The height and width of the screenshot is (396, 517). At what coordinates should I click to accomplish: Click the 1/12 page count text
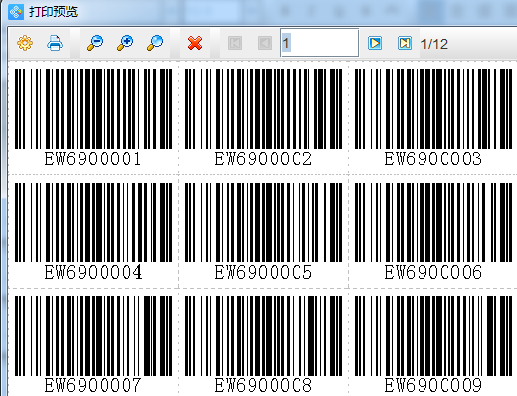point(434,44)
